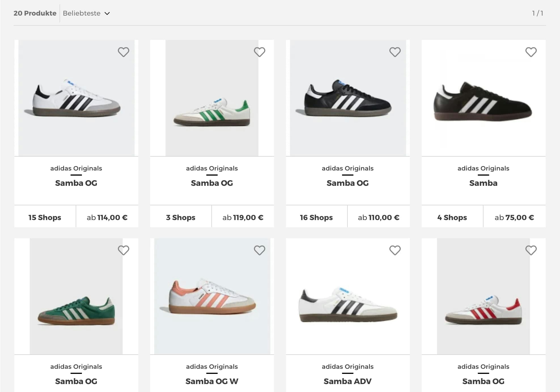Add Samba ADV to favorites
The height and width of the screenshot is (392, 560).
pyautogui.click(x=395, y=250)
